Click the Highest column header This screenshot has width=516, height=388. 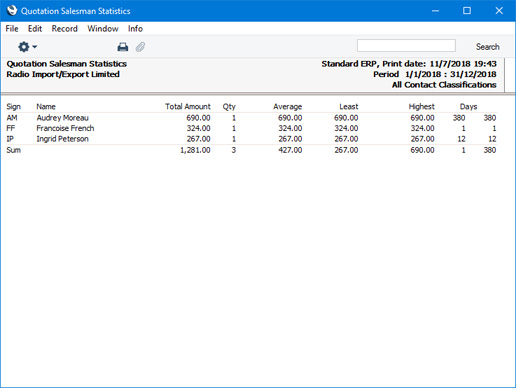421,107
